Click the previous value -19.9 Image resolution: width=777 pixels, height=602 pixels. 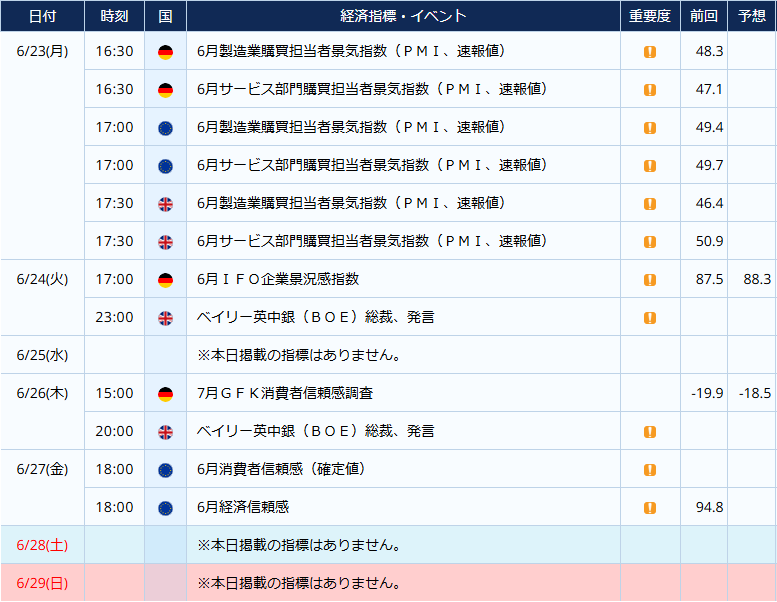(707, 393)
